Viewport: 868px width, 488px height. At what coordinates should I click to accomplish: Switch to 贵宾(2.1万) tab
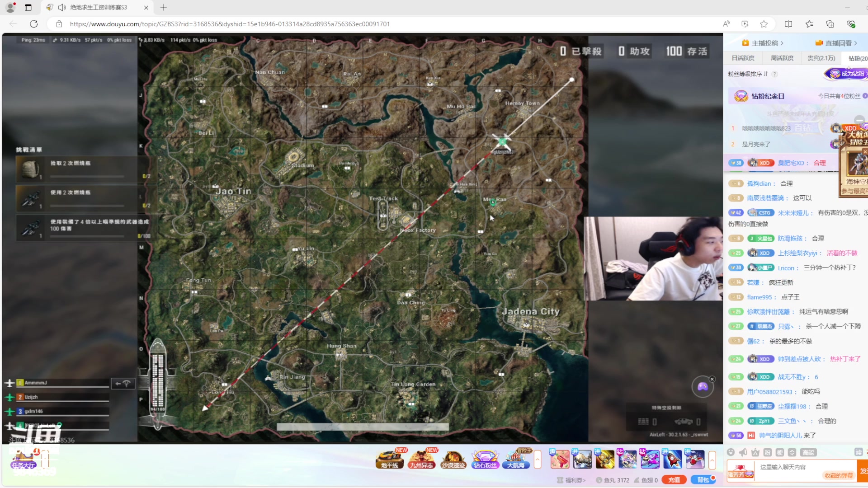pos(821,58)
